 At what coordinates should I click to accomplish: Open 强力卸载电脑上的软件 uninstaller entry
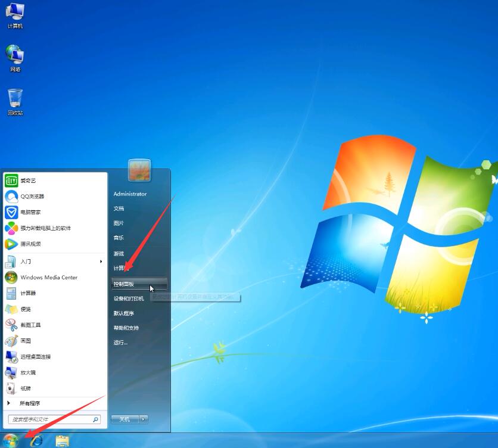click(55, 228)
